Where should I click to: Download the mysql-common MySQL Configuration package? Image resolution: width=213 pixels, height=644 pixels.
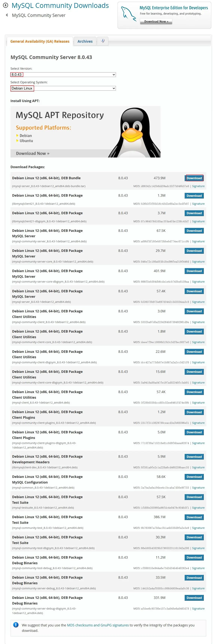pos(194,477)
